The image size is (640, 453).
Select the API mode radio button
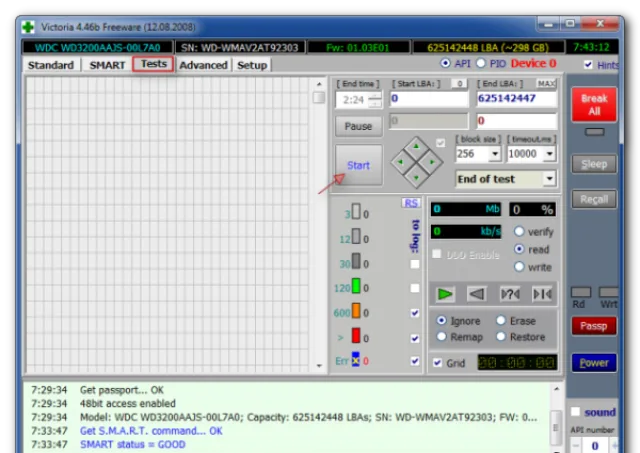[x=445, y=63]
